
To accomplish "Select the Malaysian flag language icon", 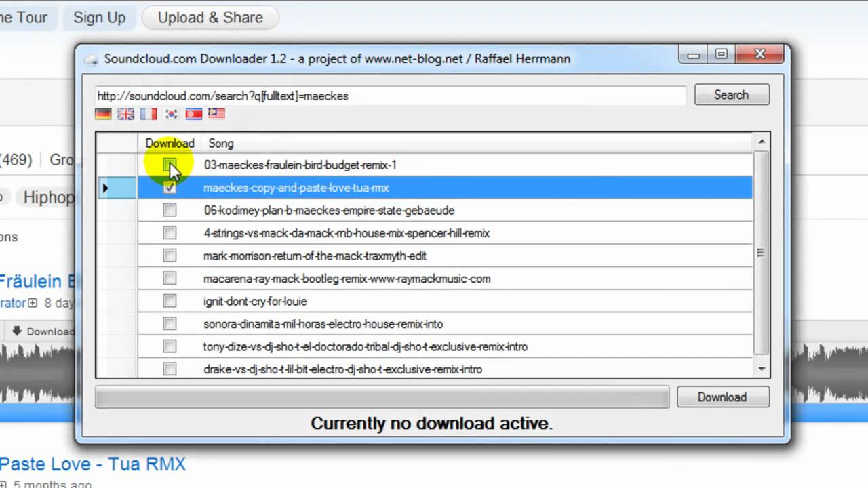I will click(217, 114).
